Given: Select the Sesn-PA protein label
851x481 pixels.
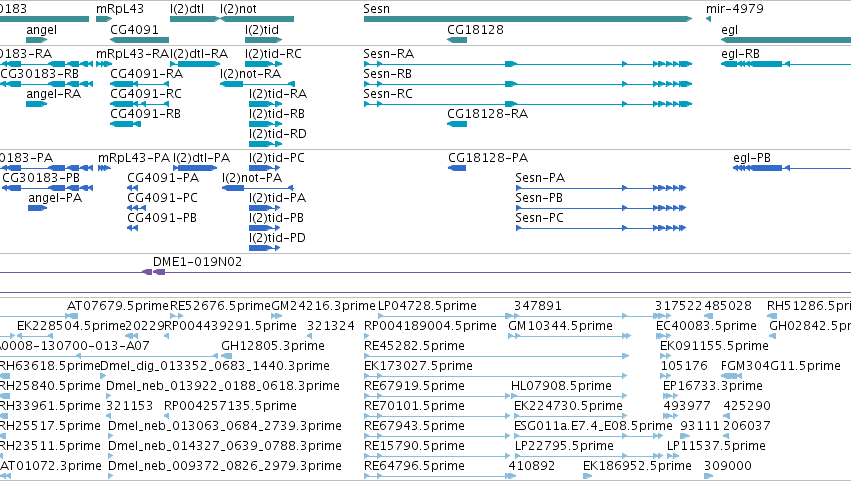Looking at the screenshot, I should [540, 178].
